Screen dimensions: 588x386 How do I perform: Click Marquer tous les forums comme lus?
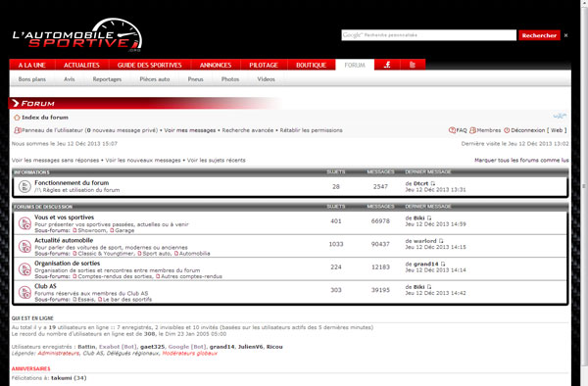pyautogui.click(x=521, y=160)
